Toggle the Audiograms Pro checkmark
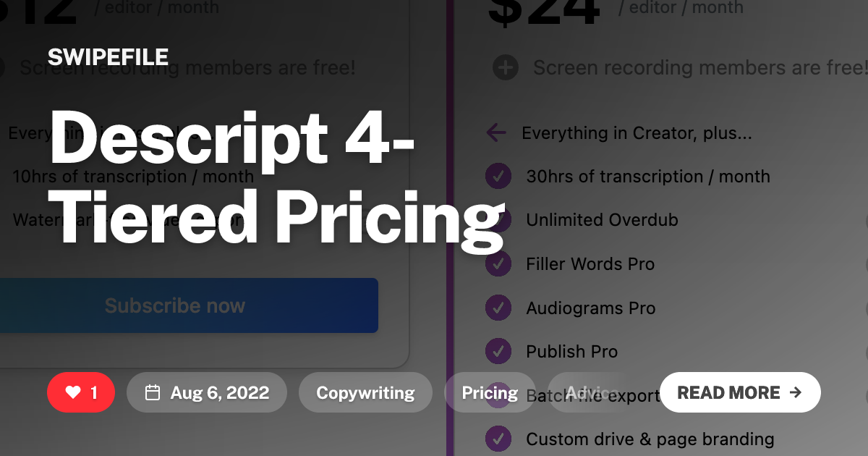868x456 pixels. coord(498,308)
